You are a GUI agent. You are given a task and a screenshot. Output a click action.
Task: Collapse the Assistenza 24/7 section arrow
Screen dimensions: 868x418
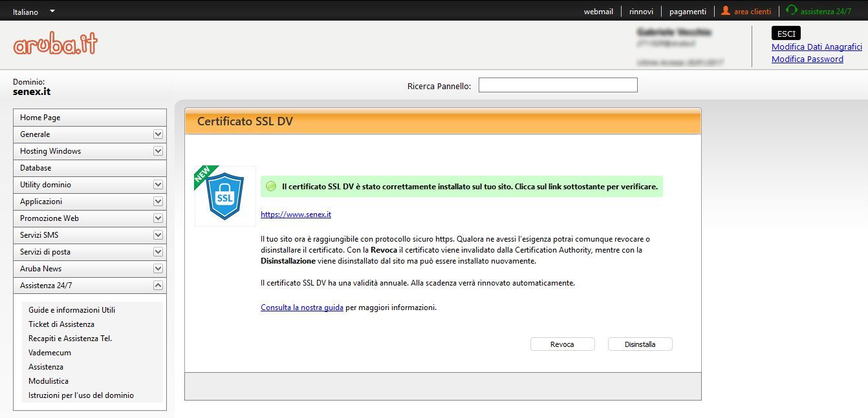pyautogui.click(x=158, y=286)
